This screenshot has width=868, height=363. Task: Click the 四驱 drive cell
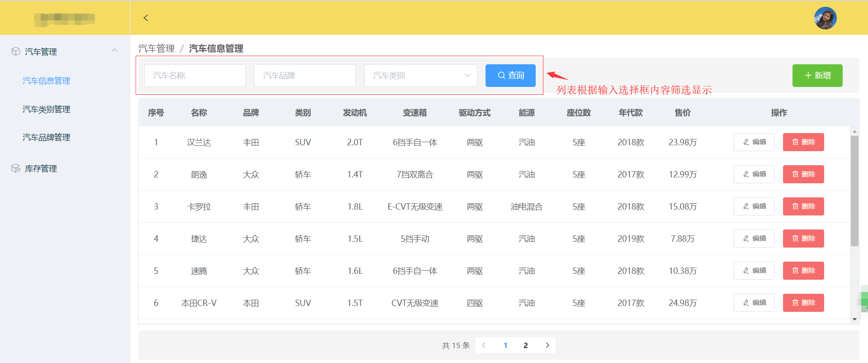(475, 303)
